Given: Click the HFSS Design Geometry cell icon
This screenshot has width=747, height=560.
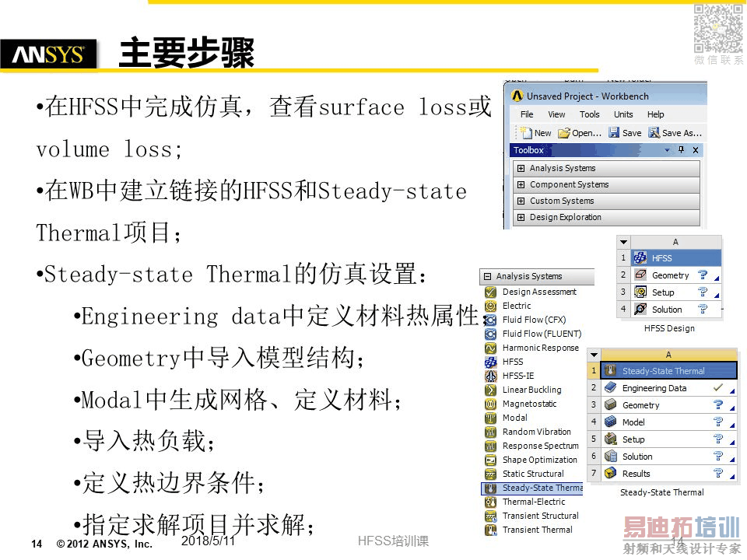Looking at the screenshot, I should pos(640,275).
